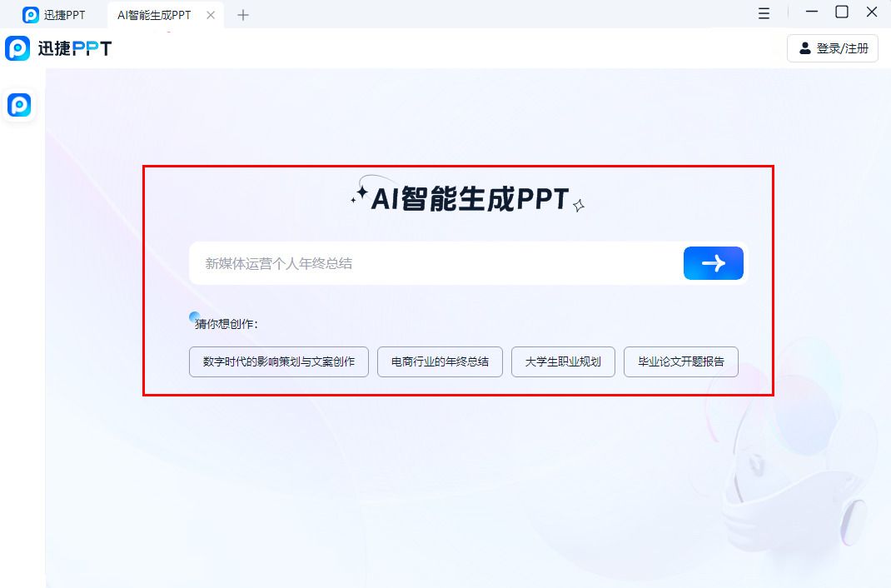The image size is (891, 588).
Task: Click the AI智能生成PPT heading
Action: 470,199
